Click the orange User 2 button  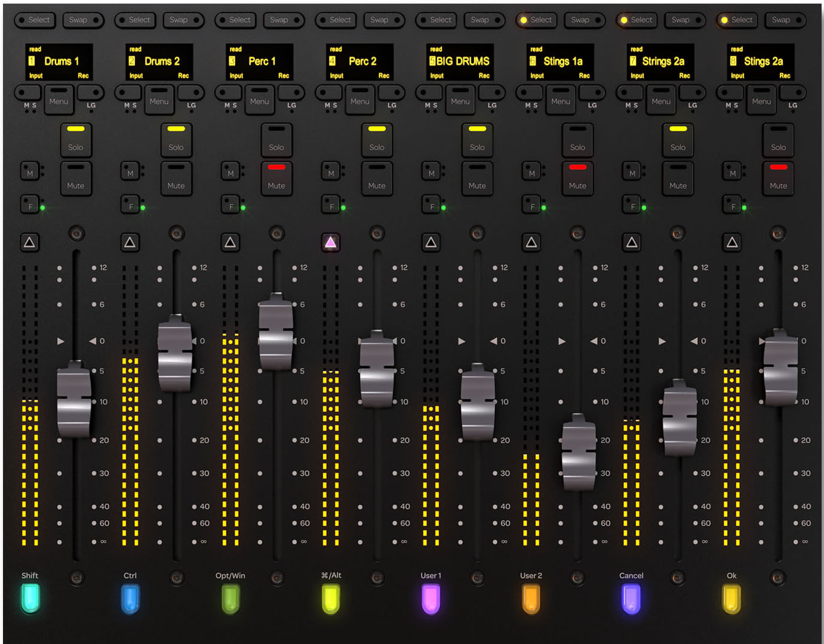click(x=531, y=599)
